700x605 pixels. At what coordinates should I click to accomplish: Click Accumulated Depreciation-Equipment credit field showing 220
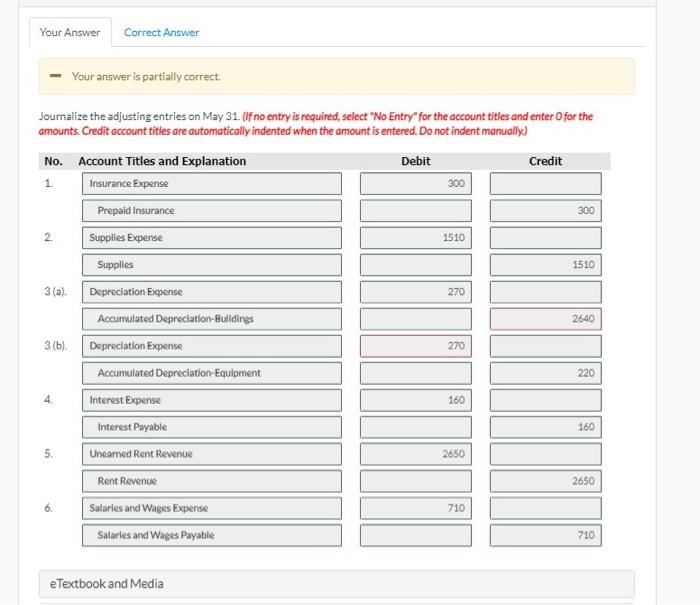click(x=546, y=373)
